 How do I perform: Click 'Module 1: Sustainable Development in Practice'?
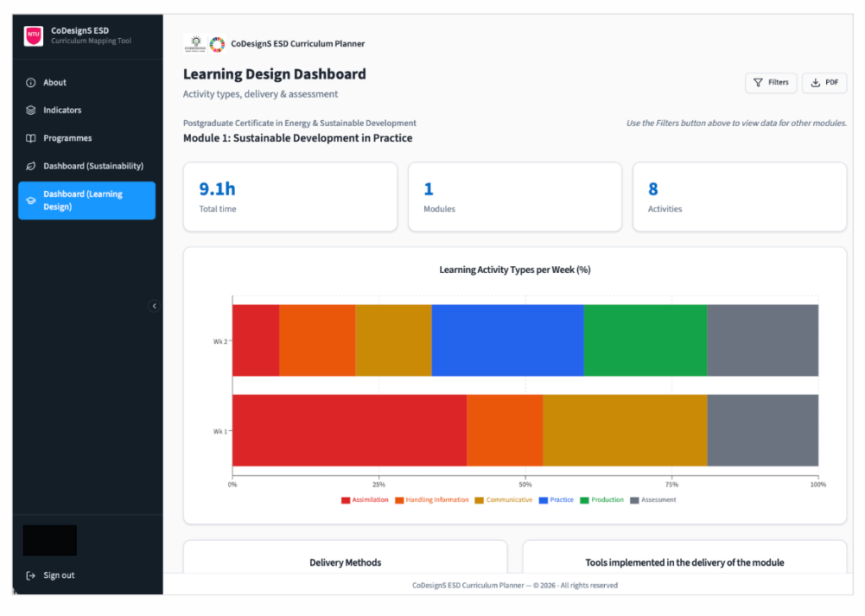click(x=298, y=139)
